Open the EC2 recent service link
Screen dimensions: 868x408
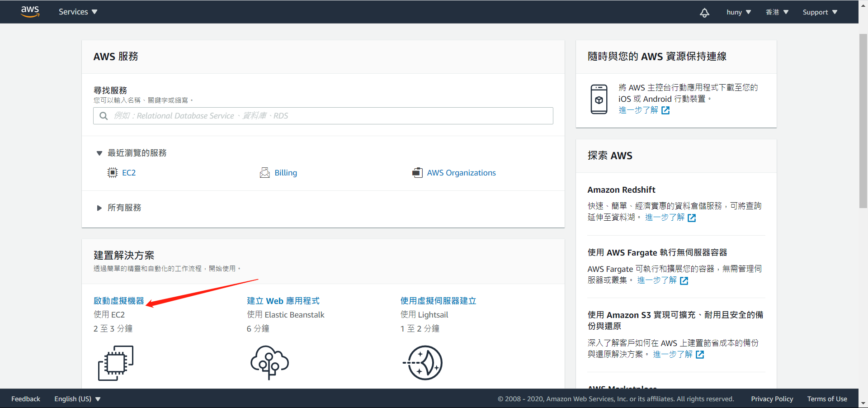point(129,173)
